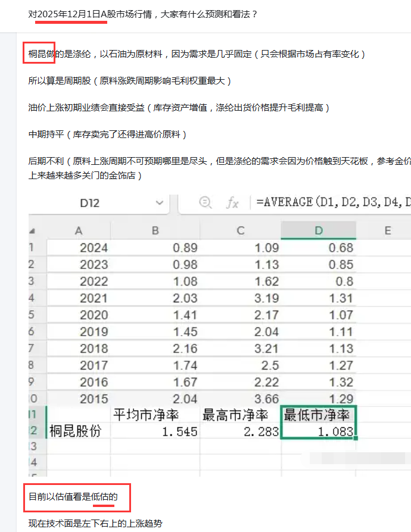
Task: Click cell with value 1.45
Action: 155,332
